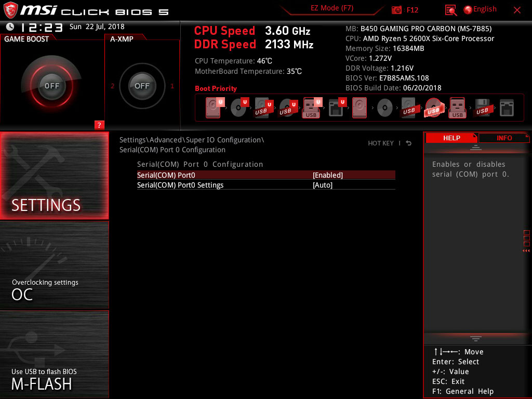Click the MotherBoard Temperature 35°C reading
Screen dimensions: 532x399
[x=248, y=71]
